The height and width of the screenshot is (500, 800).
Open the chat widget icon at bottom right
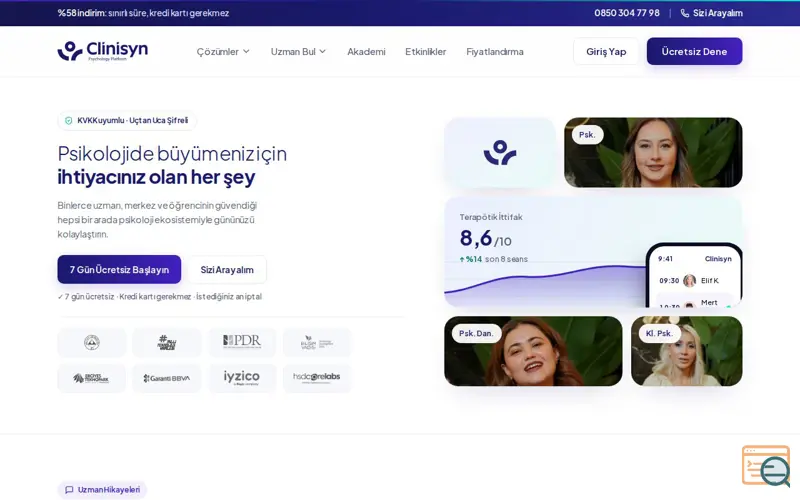[x=766, y=466]
